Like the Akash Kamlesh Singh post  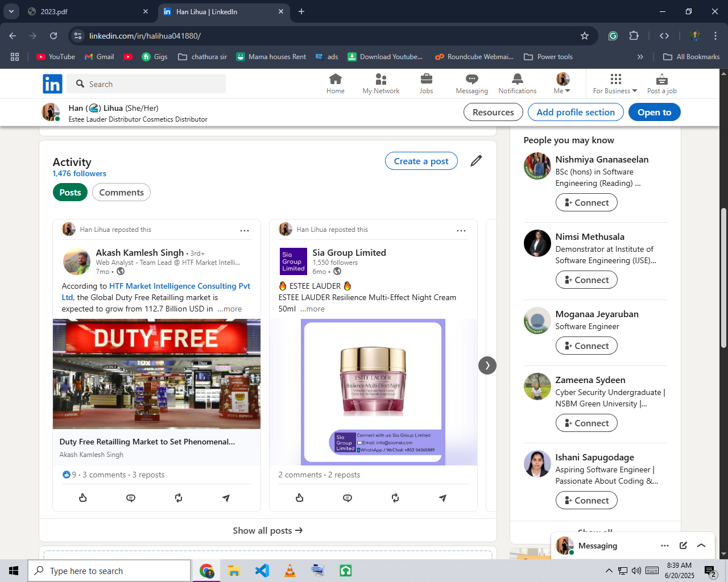click(x=83, y=498)
